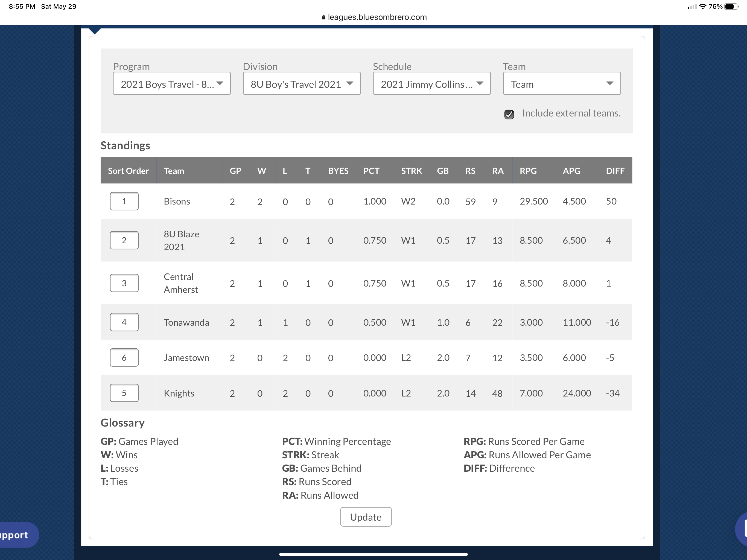Click Bisons runs per game 29.500
Viewport: 747px width, 560px height.
pos(533,201)
